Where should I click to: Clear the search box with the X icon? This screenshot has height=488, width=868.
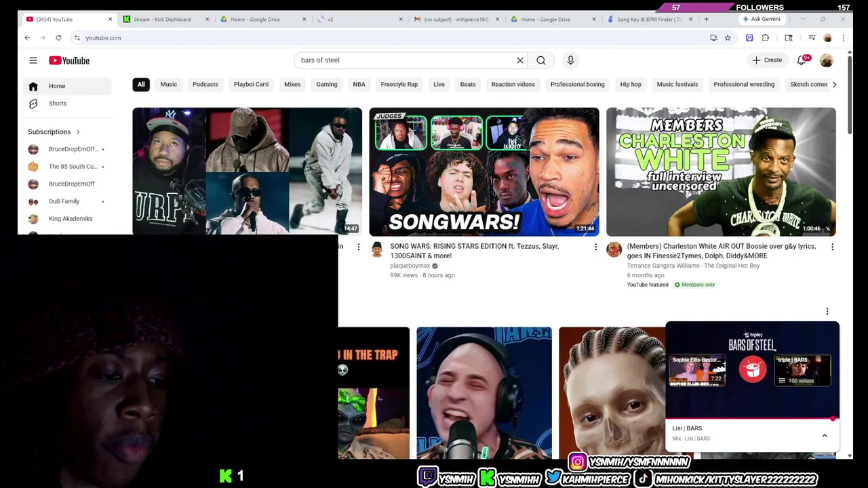click(x=520, y=60)
